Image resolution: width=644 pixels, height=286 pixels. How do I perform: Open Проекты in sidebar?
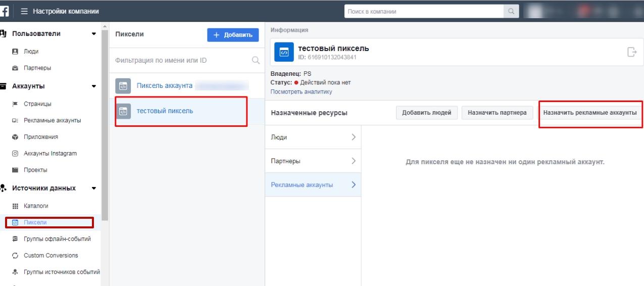point(35,170)
